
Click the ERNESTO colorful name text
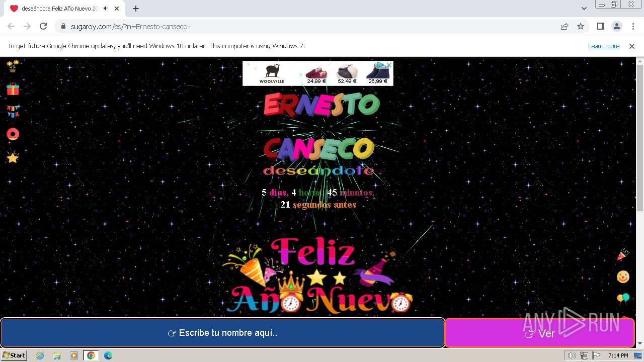321,104
